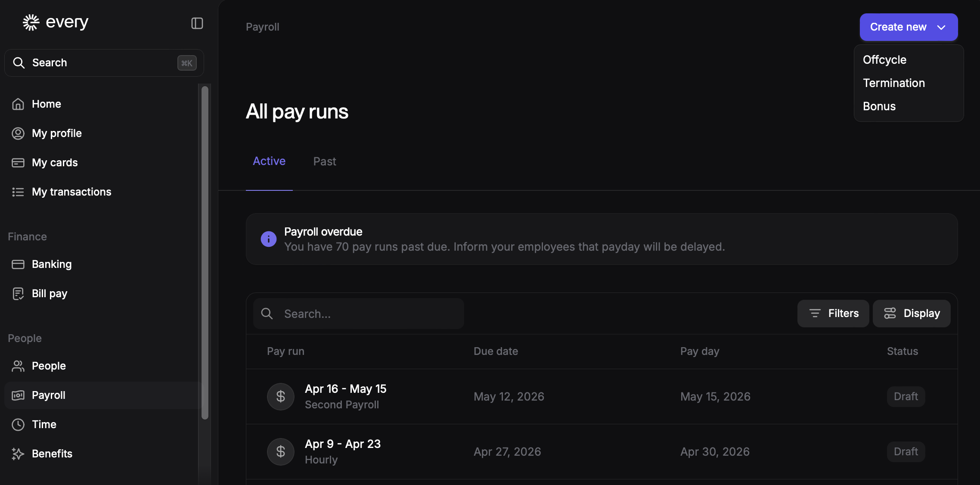980x485 pixels.
Task: Open Benefits in the sidebar
Action: point(52,454)
